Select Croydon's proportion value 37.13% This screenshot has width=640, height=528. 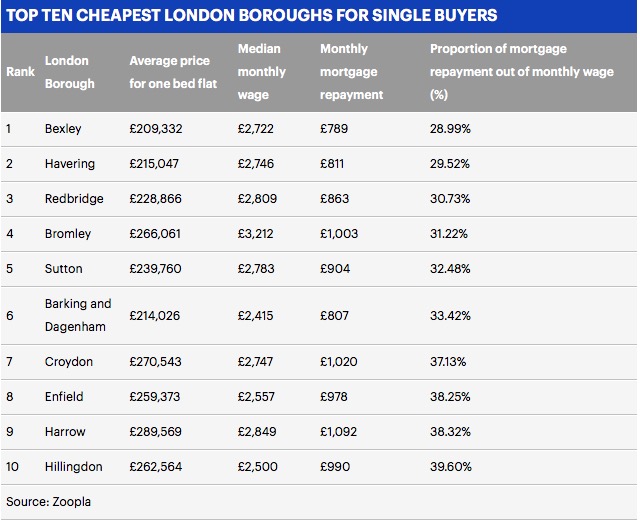[x=450, y=361]
